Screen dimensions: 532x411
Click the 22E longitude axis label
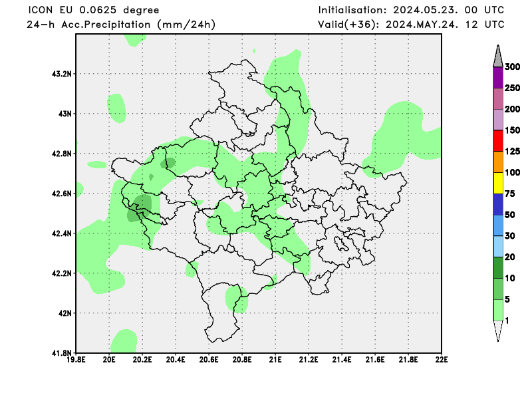pos(442,359)
